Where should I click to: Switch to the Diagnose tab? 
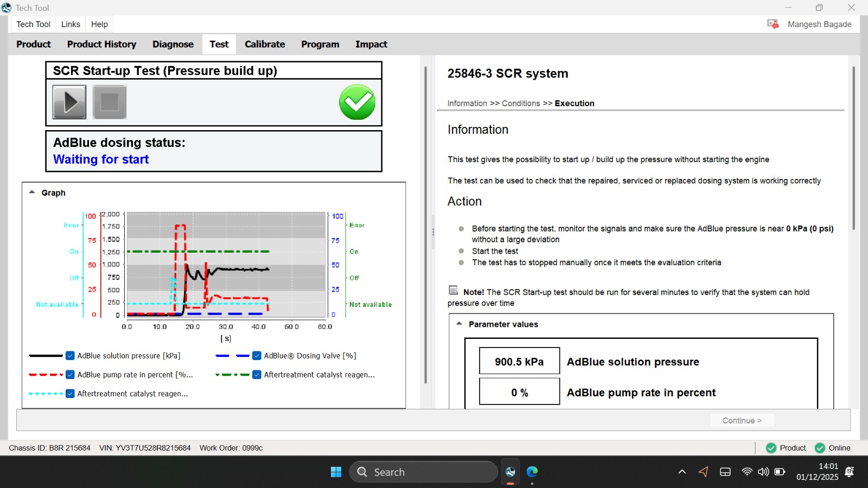(x=173, y=44)
